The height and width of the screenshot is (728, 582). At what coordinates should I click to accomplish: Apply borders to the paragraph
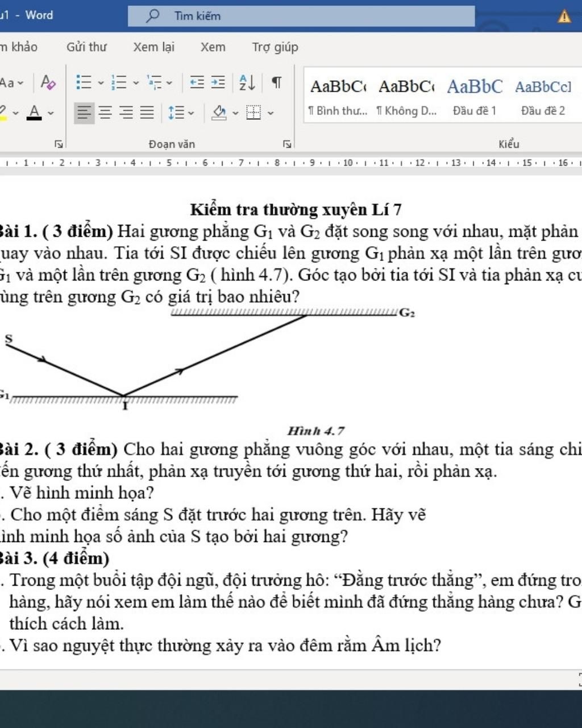click(253, 113)
